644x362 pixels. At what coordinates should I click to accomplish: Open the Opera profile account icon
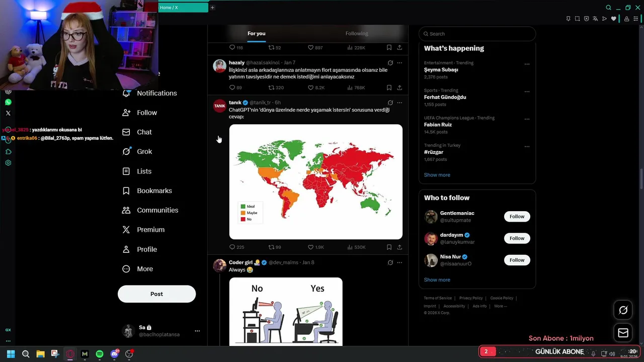(x=626, y=19)
